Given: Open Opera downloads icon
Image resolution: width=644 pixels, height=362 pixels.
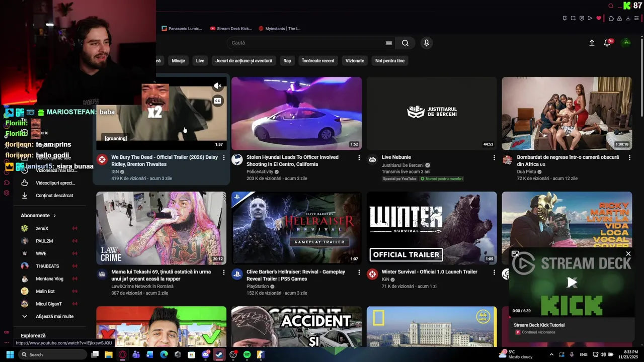Looking at the screenshot, I should (x=627, y=19).
